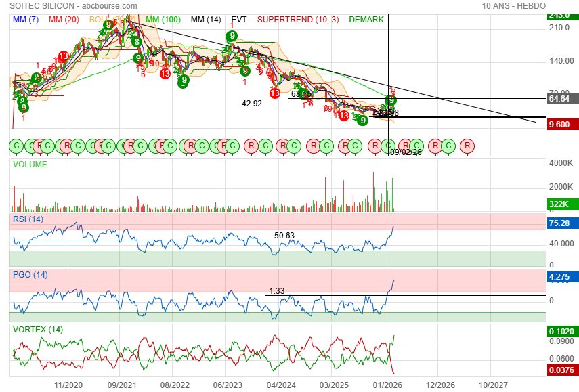Click the 09/02/26 crosshair date label
This screenshot has height=392, width=579.
click(x=405, y=152)
